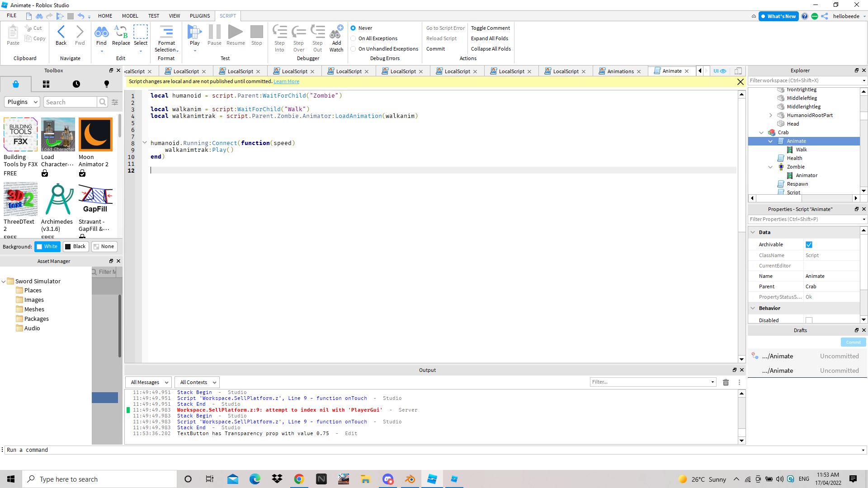Collapse Sword Simulator asset folder
The image size is (868, 488).
[x=4, y=281]
